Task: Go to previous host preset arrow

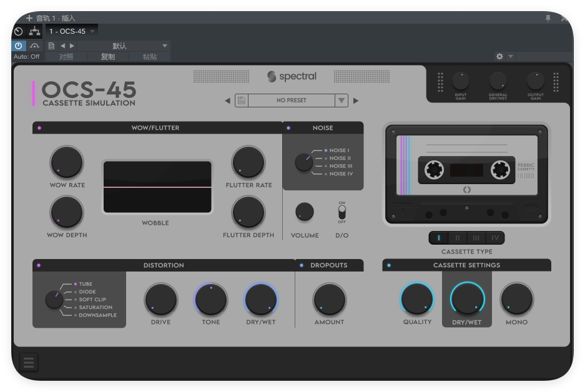Action: click(x=62, y=46)
